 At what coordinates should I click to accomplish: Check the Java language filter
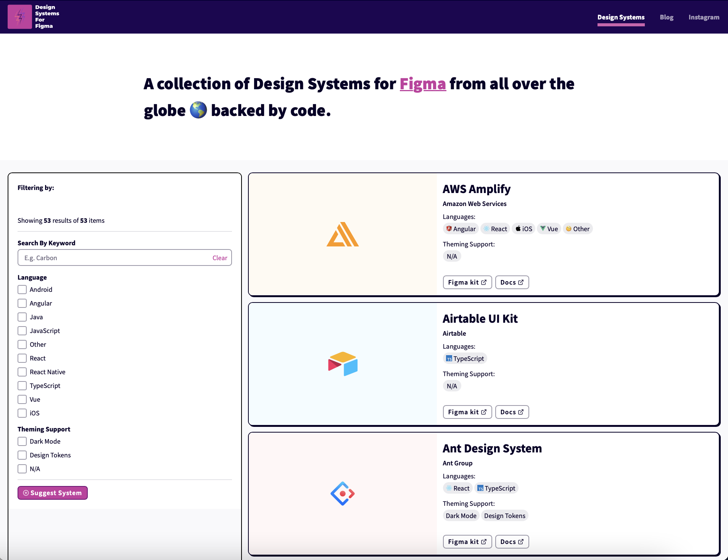click(x=22, y=317)
